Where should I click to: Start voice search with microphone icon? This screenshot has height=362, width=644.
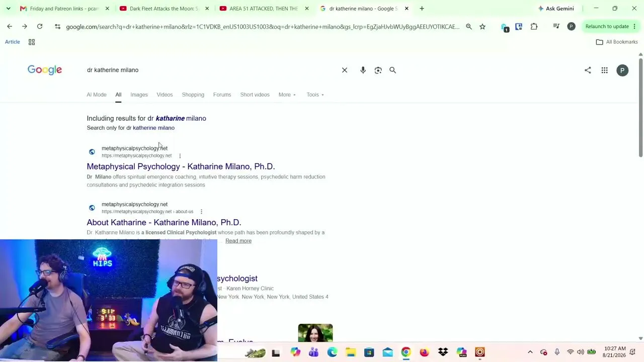(363, 70)
